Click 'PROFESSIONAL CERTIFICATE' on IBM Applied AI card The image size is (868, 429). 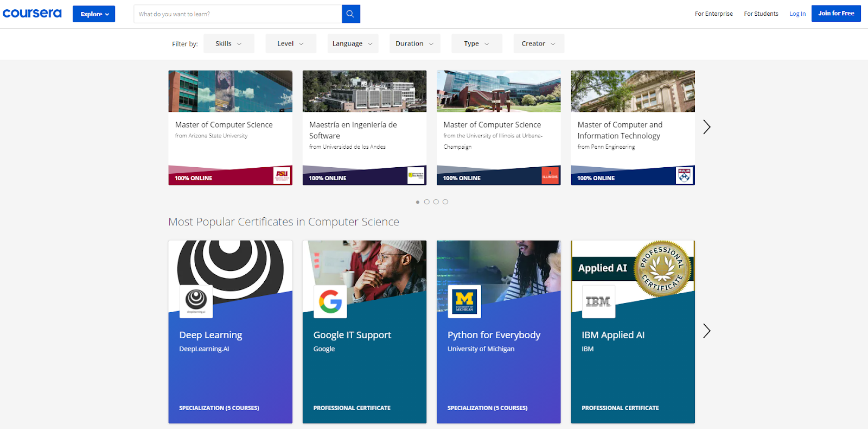click(x=621, y=408)
